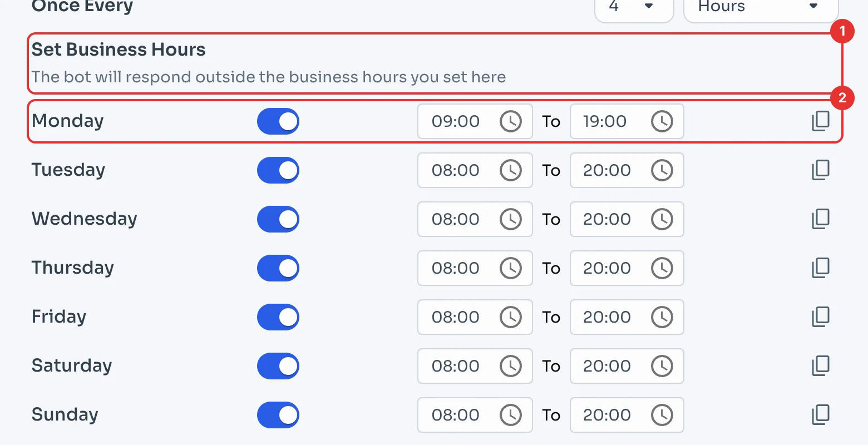Viewport: 868px width, 445px height.
Task: Open the clock picker for Monday end time
Action: (x=662, y=121)
